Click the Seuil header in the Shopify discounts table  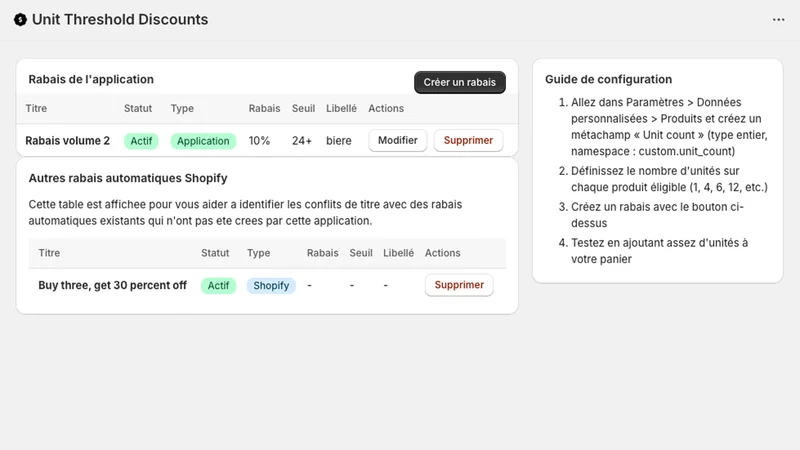pyautogui.click(x=361, y=253)
